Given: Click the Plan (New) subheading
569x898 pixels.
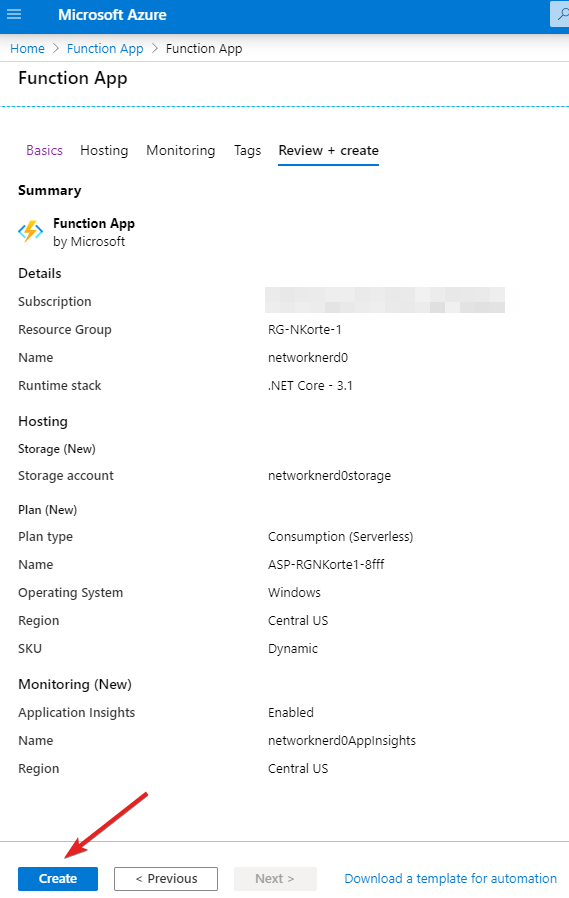Looking at the screenshot, I should tap(48, 510).
